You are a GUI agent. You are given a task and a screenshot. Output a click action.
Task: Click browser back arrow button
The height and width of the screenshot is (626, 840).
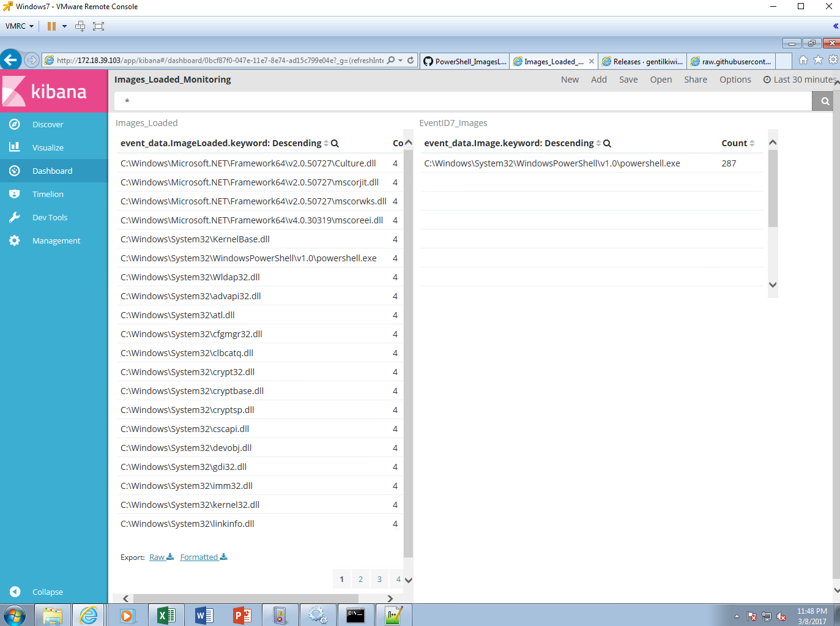[x=10, y=60]
